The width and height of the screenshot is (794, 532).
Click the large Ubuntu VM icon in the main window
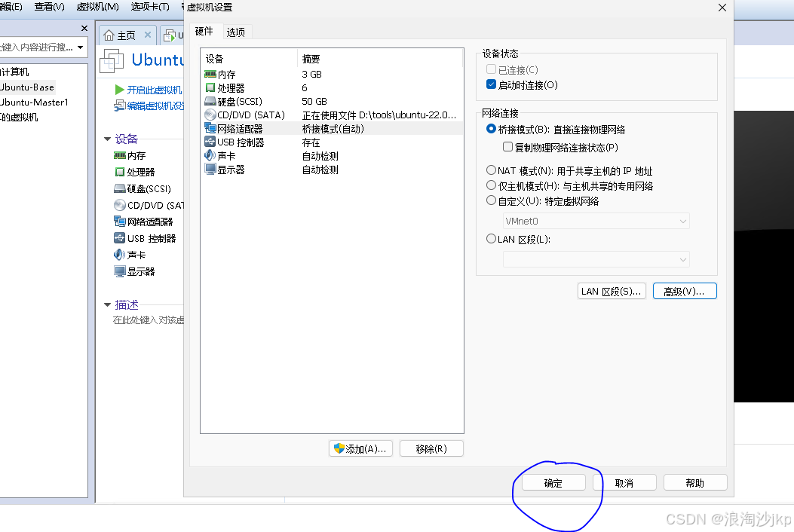pos(112,61)
